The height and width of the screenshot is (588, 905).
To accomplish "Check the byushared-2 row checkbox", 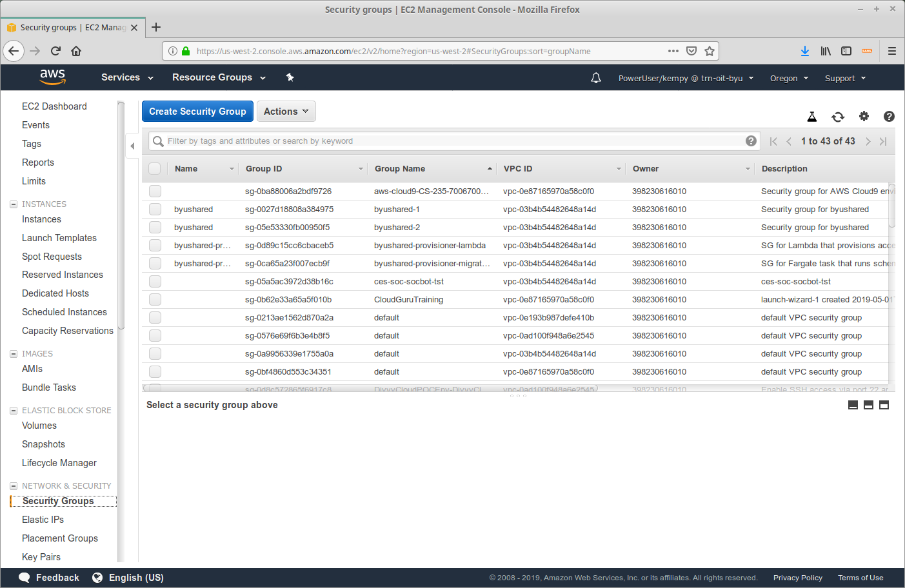I will coord(155,228).
